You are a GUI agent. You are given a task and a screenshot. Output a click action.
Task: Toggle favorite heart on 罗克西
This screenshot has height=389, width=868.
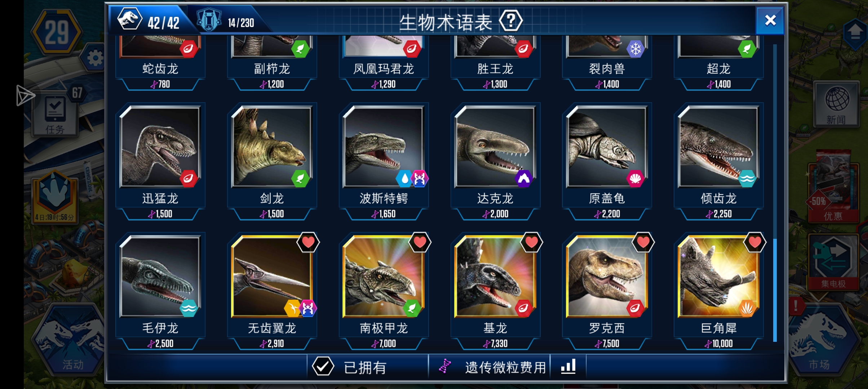click(643, 242)
